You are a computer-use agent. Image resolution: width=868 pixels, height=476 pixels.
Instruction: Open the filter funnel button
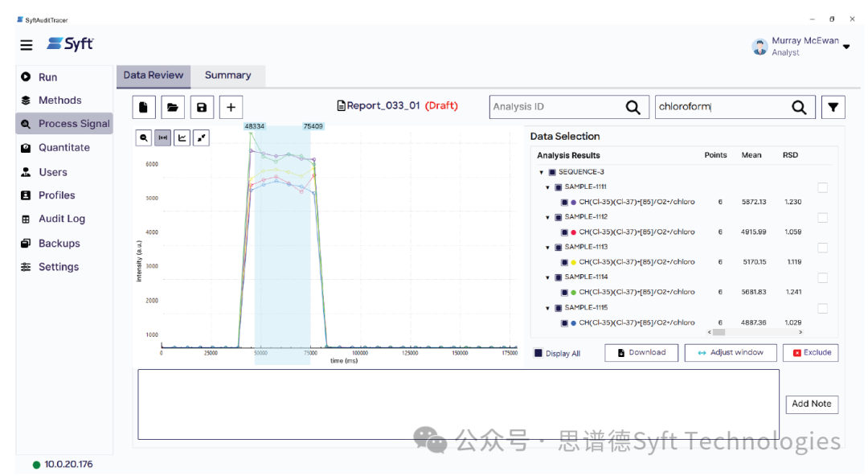pyautogui.click(x=833, y=107)
